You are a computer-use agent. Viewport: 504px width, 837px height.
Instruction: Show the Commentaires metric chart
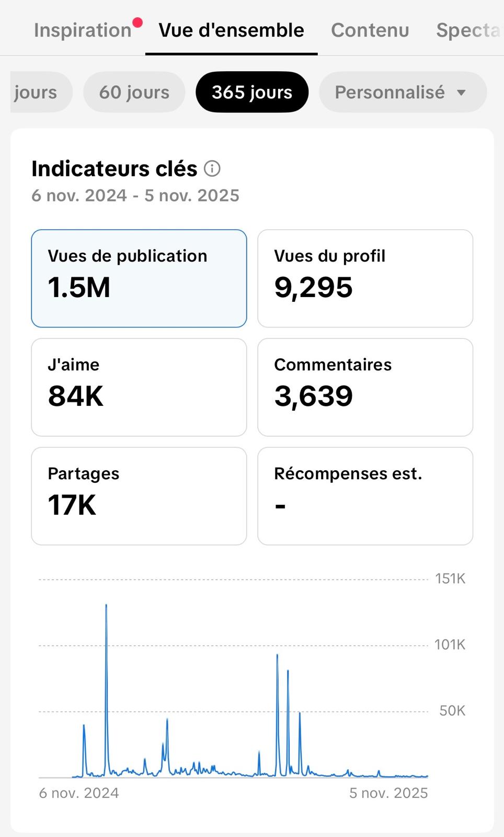click(x=365, y=387)
